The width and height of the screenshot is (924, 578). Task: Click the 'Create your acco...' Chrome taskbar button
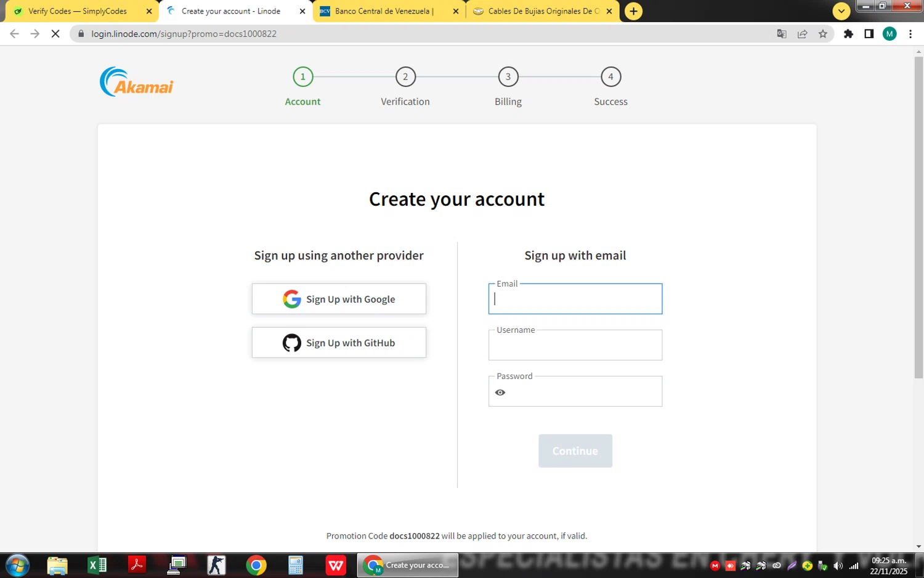tap(408, 565)
